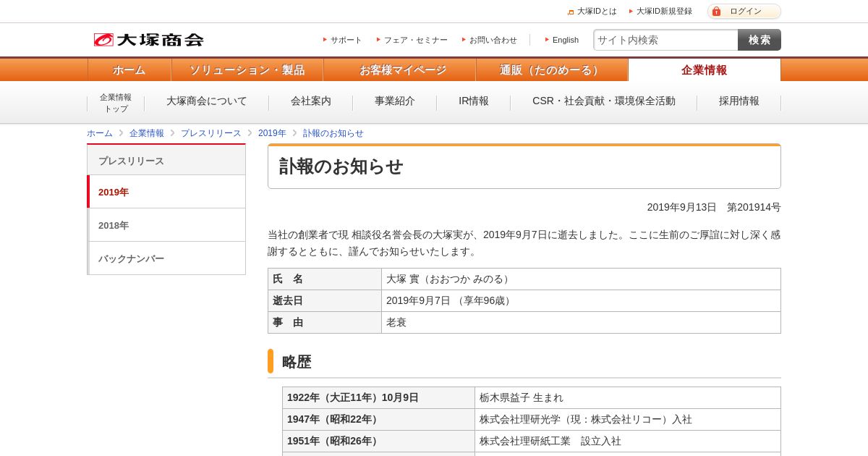Open 事業紹介 submenu item
This screenshot has width=868, height=456.
point(395,101)
